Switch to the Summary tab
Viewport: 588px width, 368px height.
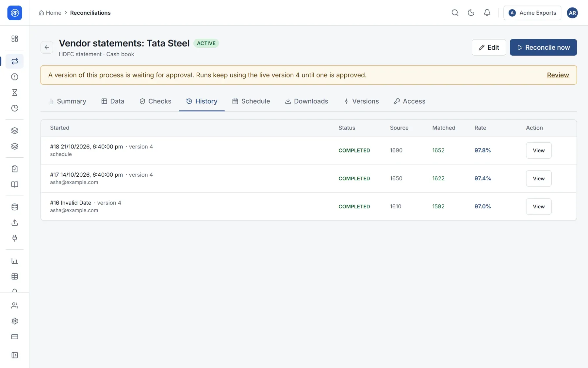(67, 101)
